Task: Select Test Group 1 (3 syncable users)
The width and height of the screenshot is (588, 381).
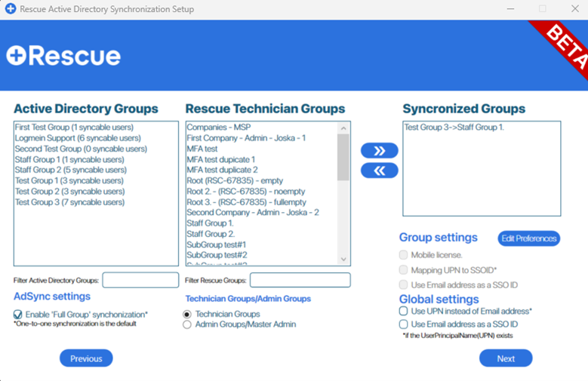Action: pyautogui.click(x=69, y=181)
